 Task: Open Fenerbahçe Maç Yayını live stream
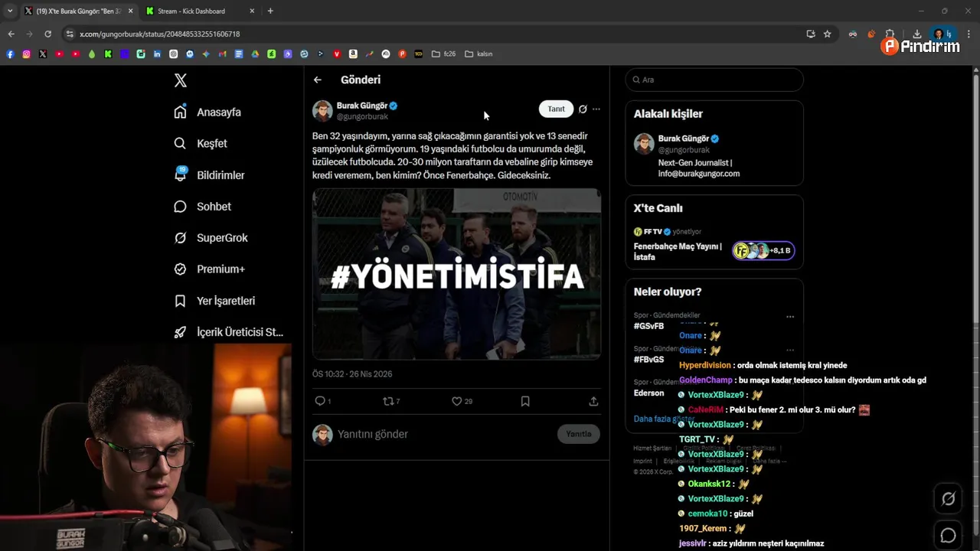coord(678,252)
